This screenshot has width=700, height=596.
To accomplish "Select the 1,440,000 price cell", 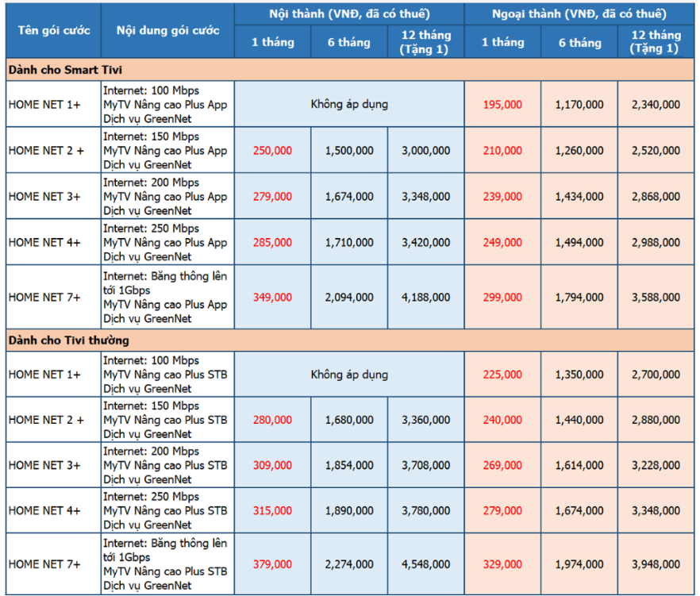I will click(x=579, y=420).
